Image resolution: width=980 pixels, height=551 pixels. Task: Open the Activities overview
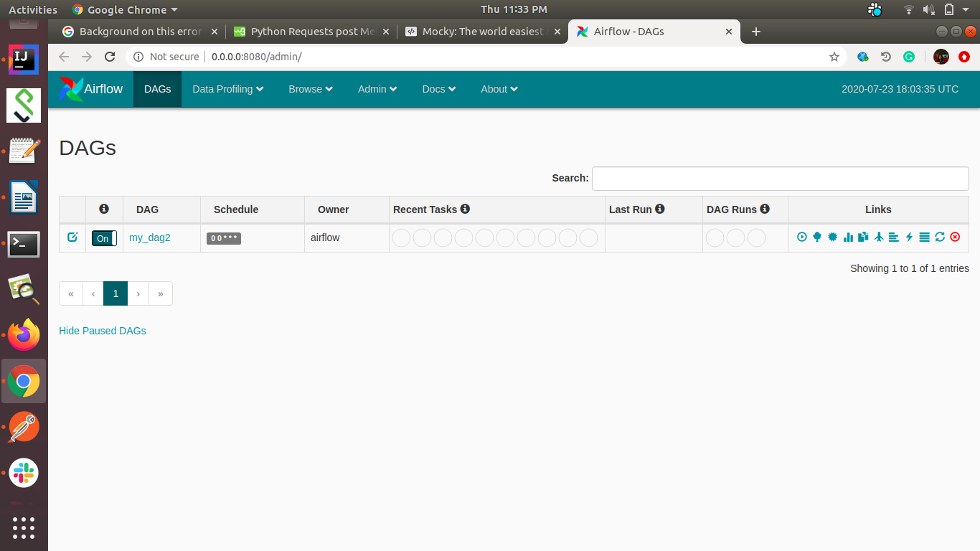tap(33, 9)
